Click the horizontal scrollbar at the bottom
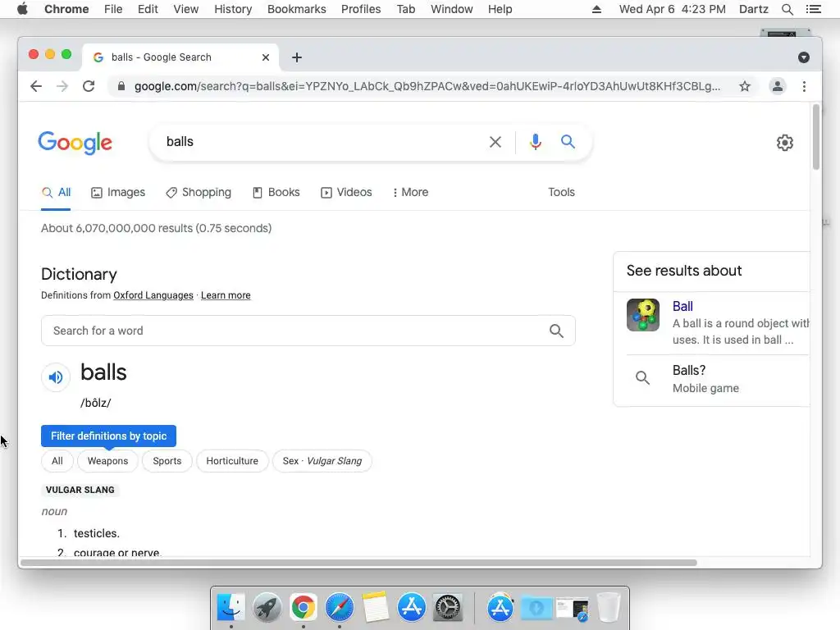Image resolution: width=840 pixels, height=630 pixels. click(359, 563)
